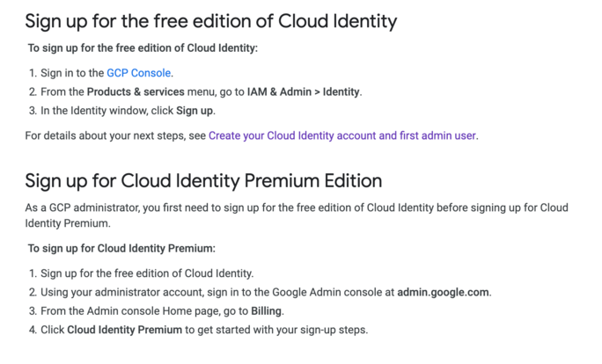This screenshot has height=364, width=602.
Task: Open the GCP Console link
Action: [x=138, y=73]
